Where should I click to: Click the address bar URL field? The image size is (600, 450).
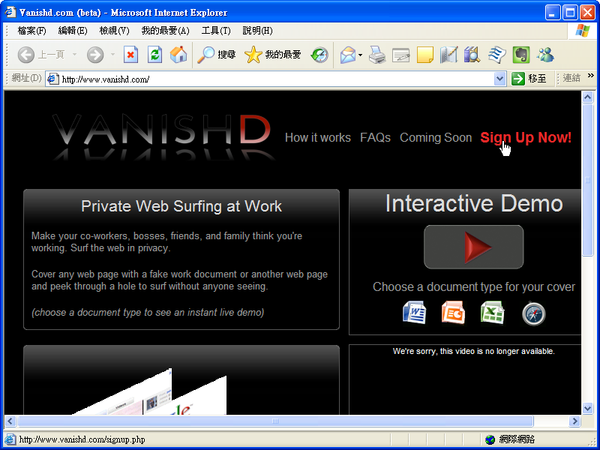tap(277, 79)
